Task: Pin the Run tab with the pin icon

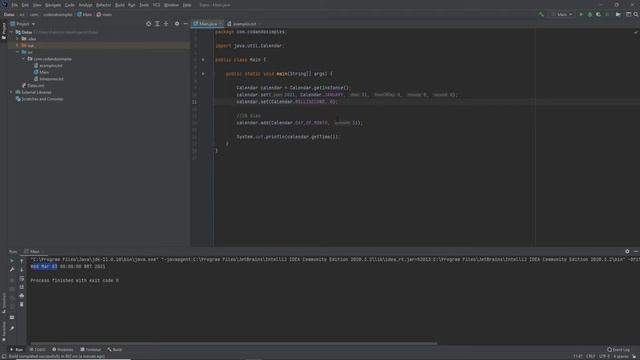Action: (12, 328)
